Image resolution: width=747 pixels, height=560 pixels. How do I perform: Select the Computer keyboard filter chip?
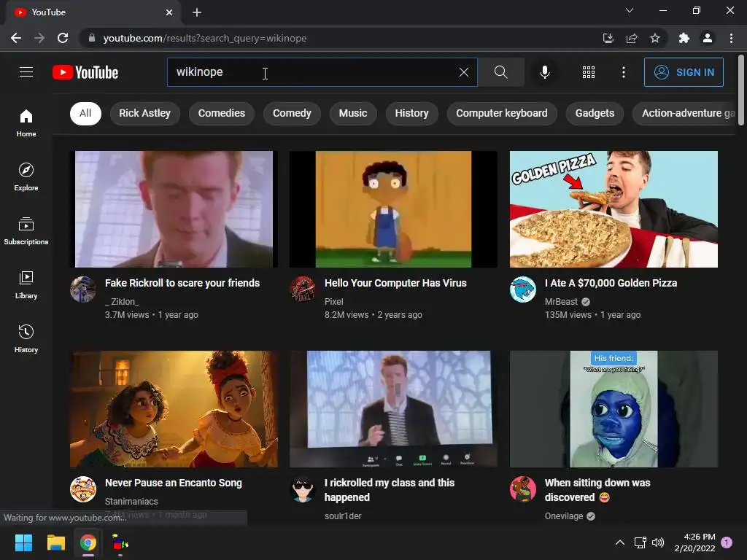(502, 113)
